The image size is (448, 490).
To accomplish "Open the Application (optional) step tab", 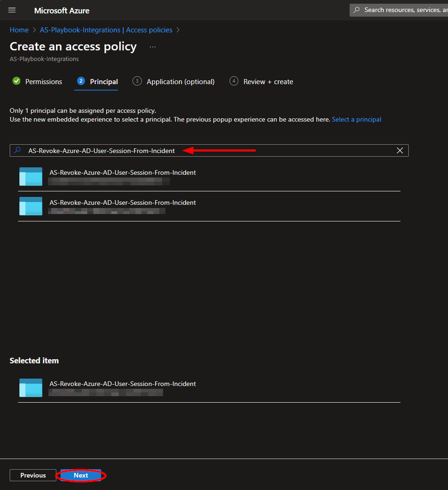I will (174, 81).
